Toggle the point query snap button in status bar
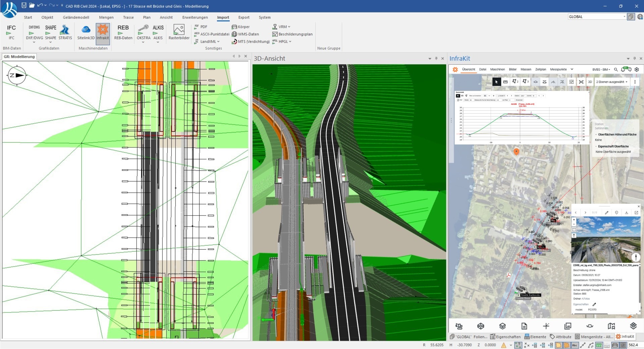Viewport: 644px width, 349px height. [x=518, y=345]
